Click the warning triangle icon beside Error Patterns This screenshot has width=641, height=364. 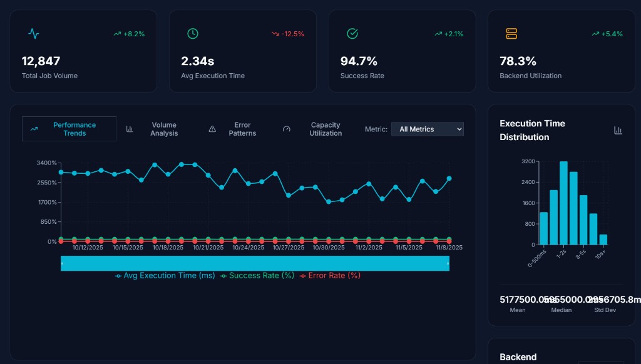click(x=212, y=129)
